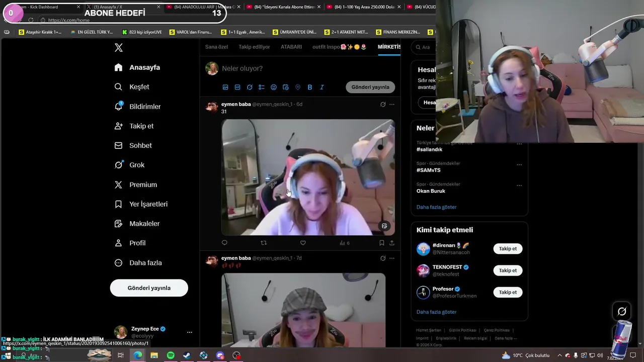Open Steam from the taskbar
The height and width of the screenshot is (362, 644).
(x=187, y=355)
